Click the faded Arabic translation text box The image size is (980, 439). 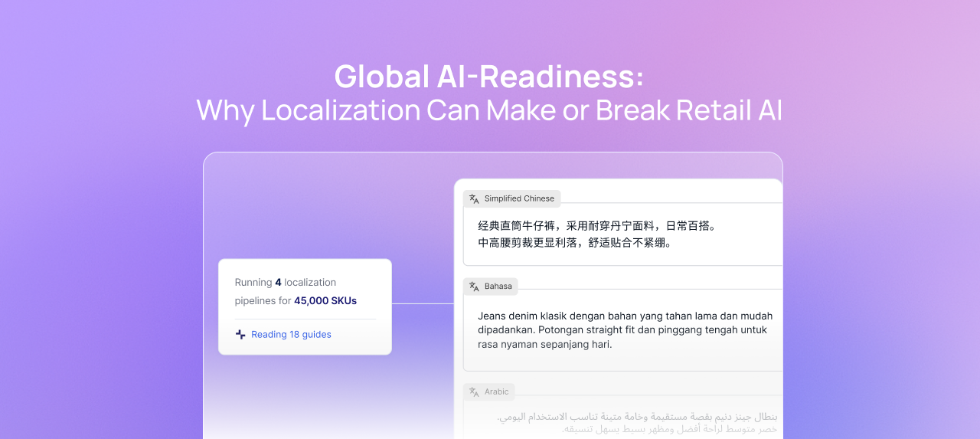point(623,418)
